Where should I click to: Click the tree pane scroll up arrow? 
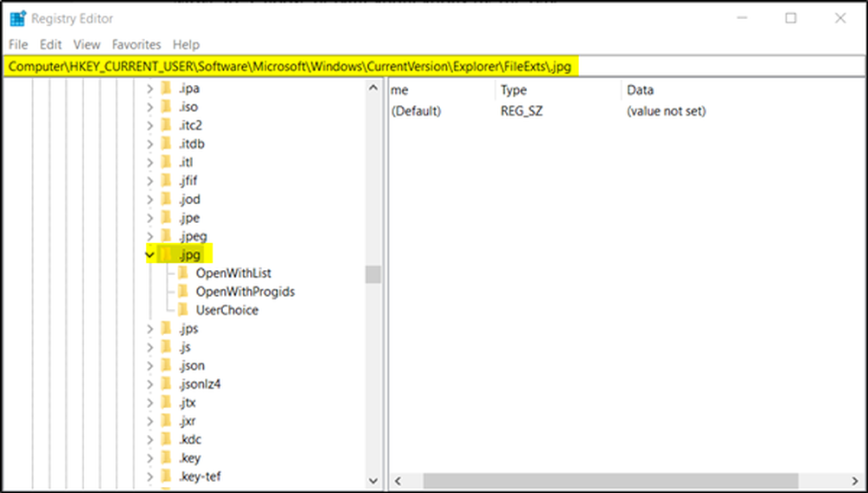pyautogui.click(x=373, y=88)
